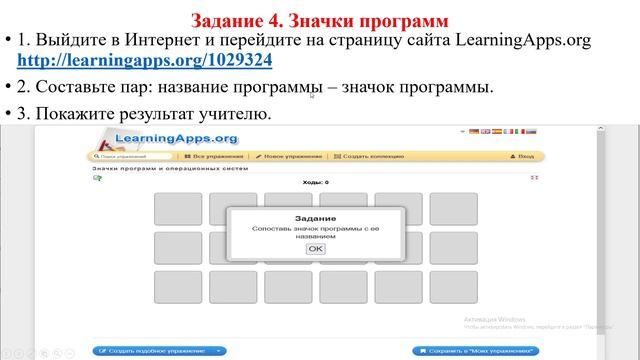Open slideshow more options icon
Viewport: 640px width, 360px height.
pyautogui.click(x=70, y=354)
